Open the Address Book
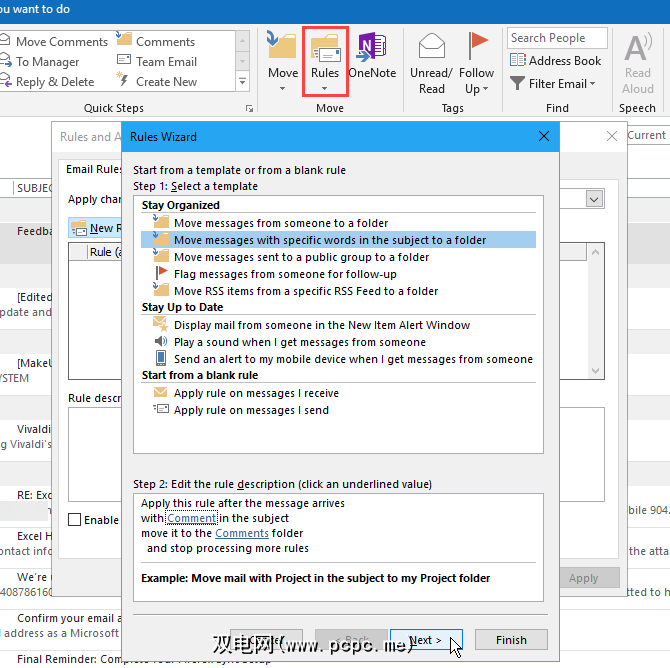 [556, 61]
